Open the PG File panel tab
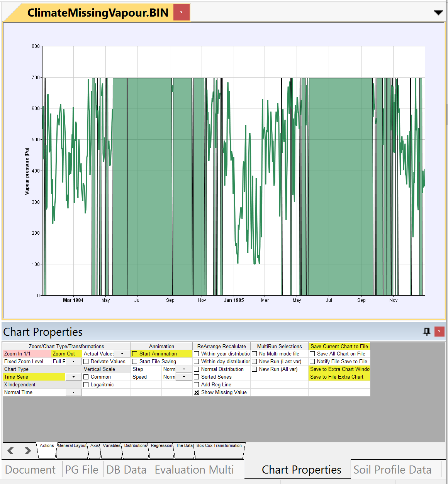 (x=81, y=470)
